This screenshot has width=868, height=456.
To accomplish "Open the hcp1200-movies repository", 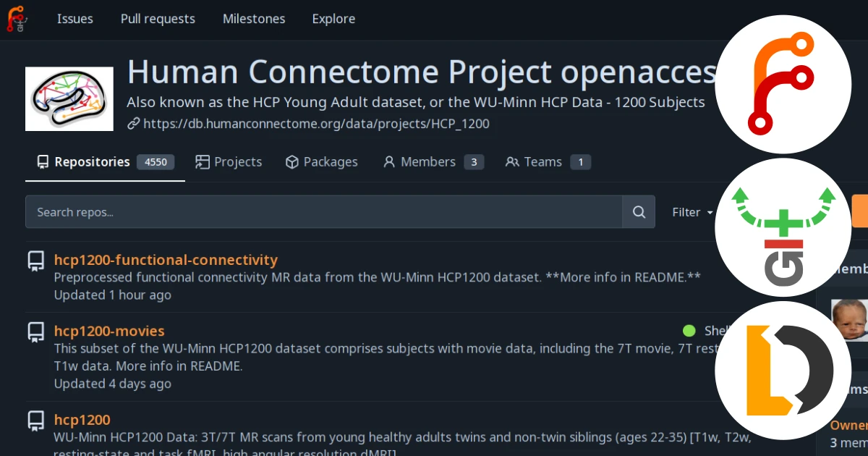I will click(109, 332).
